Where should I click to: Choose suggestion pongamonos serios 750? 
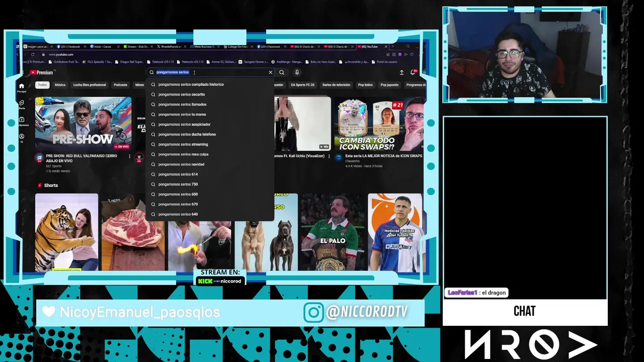210,184
